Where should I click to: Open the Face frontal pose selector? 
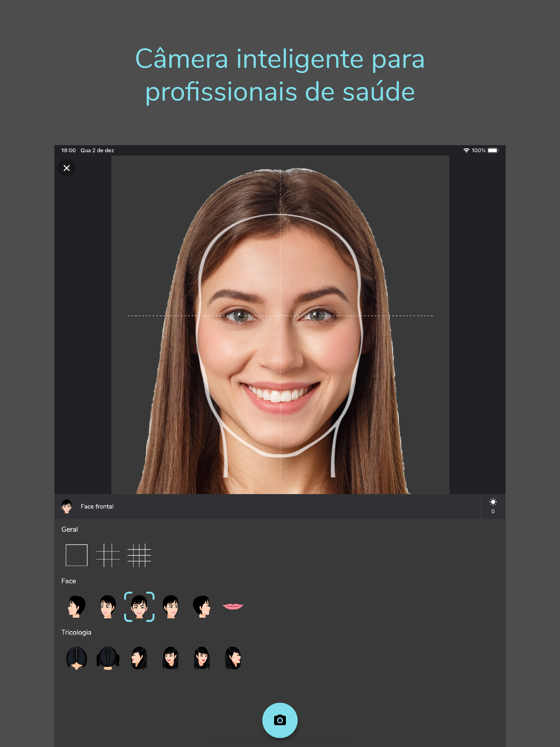pyautogui.click(x=97, y=506)
